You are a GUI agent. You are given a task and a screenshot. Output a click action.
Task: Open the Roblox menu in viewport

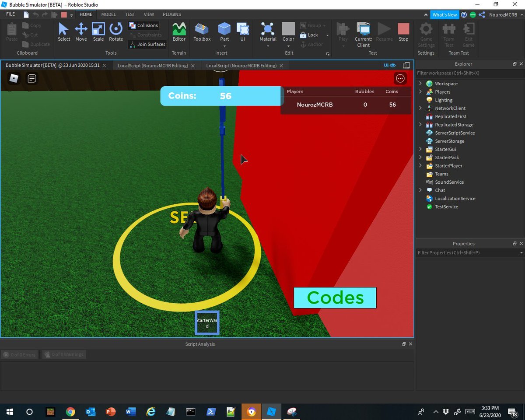point(14,78)
